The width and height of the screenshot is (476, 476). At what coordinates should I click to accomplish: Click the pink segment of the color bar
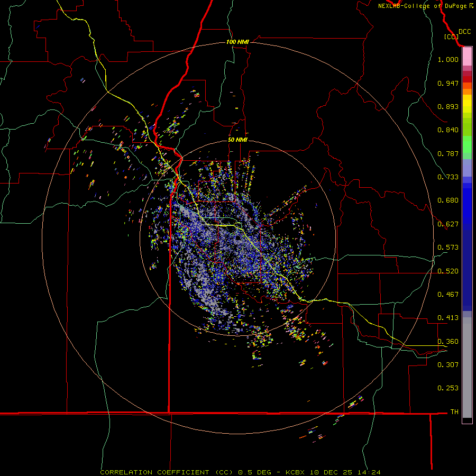pyautogui.click(x=467, y=57)
